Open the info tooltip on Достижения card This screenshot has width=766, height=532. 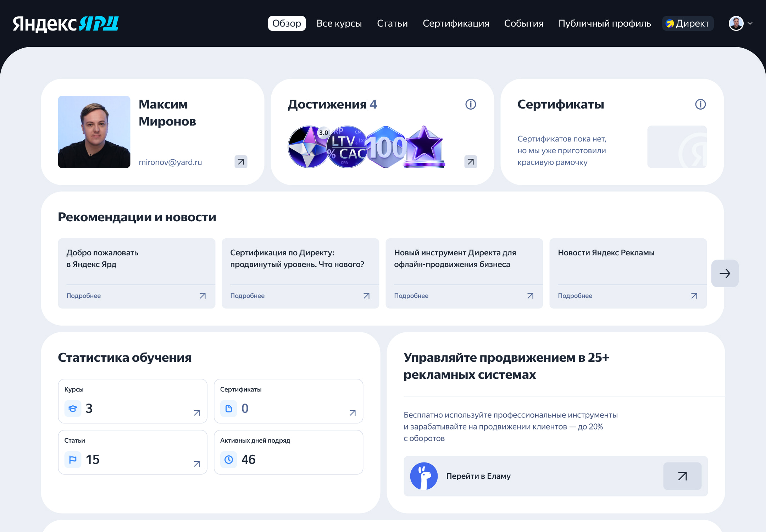point(470,104)
